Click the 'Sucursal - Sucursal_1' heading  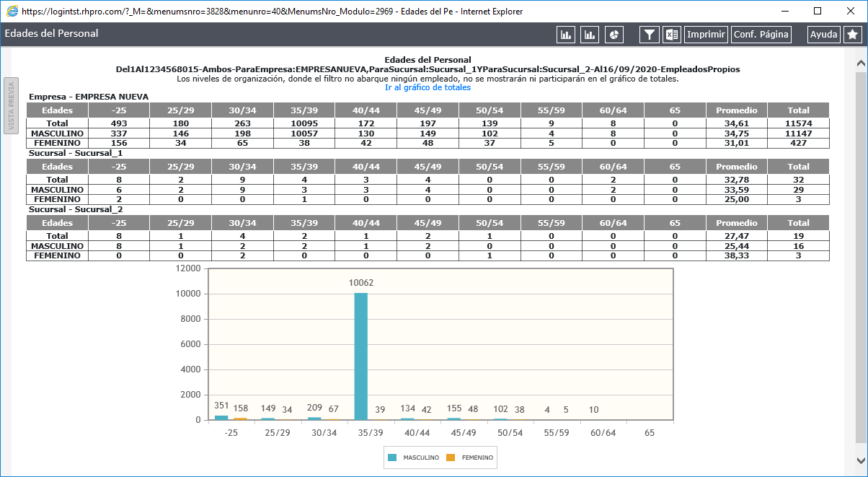[x=76, y=153]
